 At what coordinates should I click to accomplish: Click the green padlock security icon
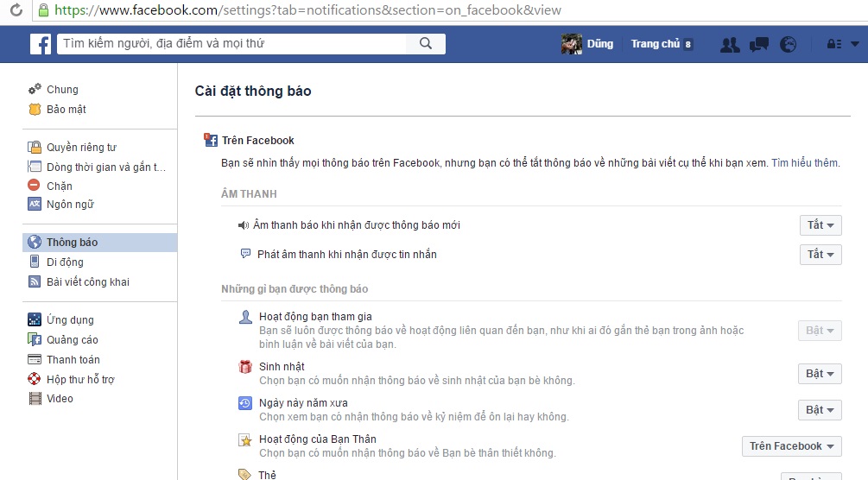[44, 10]
